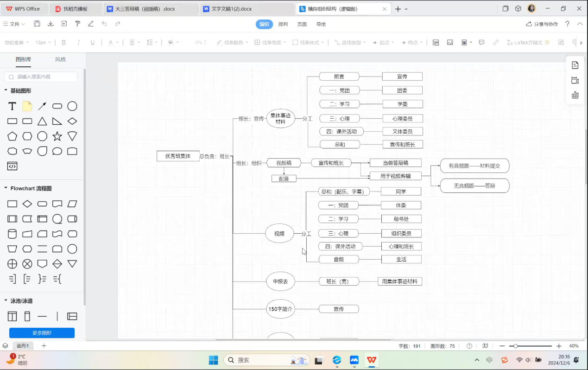588x370 pixels.
Task: Open the 排列 tab
Action: (x=283, y=24)
